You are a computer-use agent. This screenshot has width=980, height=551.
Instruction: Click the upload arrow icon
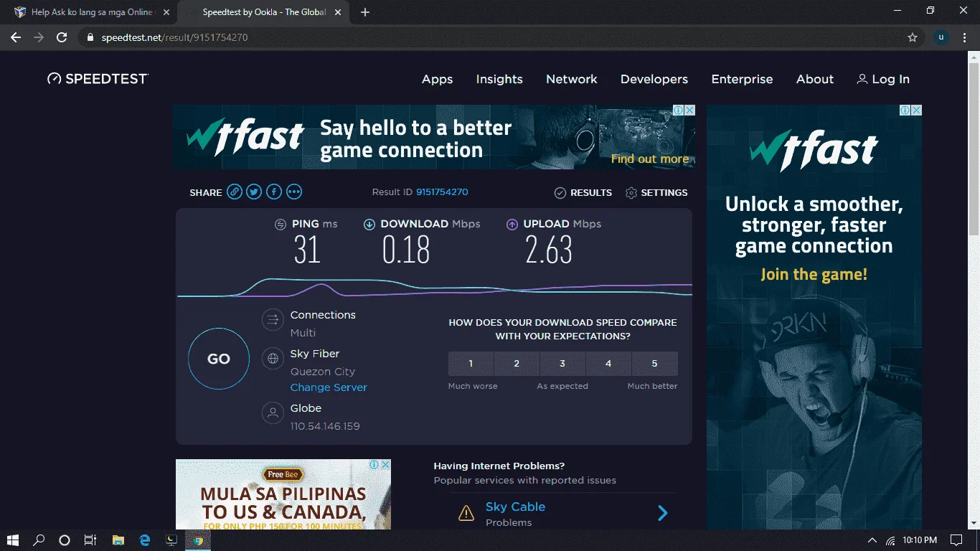[x=512, y=225]
